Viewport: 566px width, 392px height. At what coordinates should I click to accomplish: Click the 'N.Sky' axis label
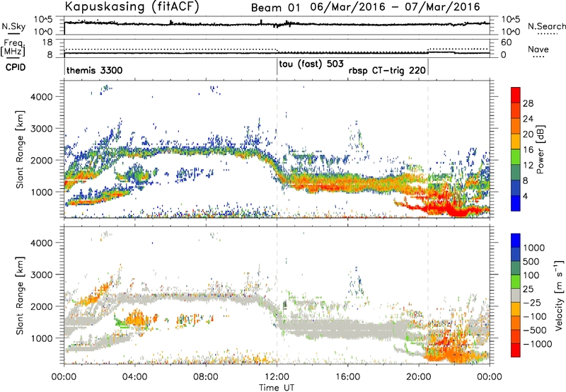click(x=13, y=27)
